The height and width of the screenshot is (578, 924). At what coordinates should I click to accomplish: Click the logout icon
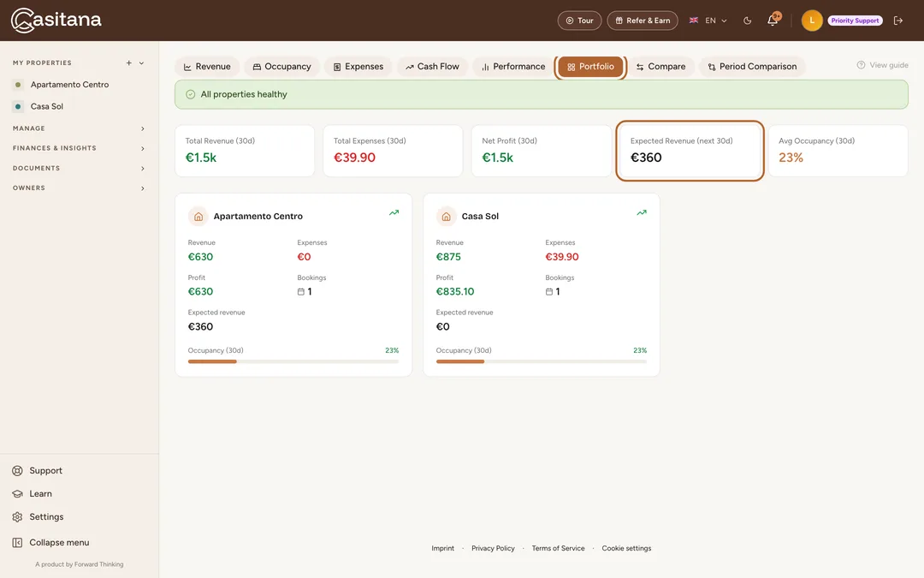pyautogui.click(x=898, y=21)
